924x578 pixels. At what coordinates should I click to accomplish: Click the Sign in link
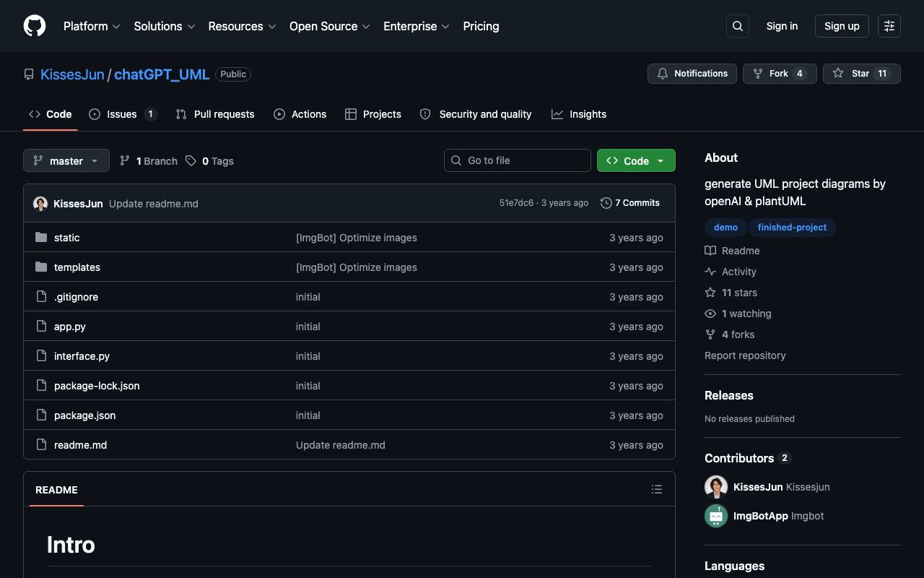pyautogui.click(x=782, y=26)
